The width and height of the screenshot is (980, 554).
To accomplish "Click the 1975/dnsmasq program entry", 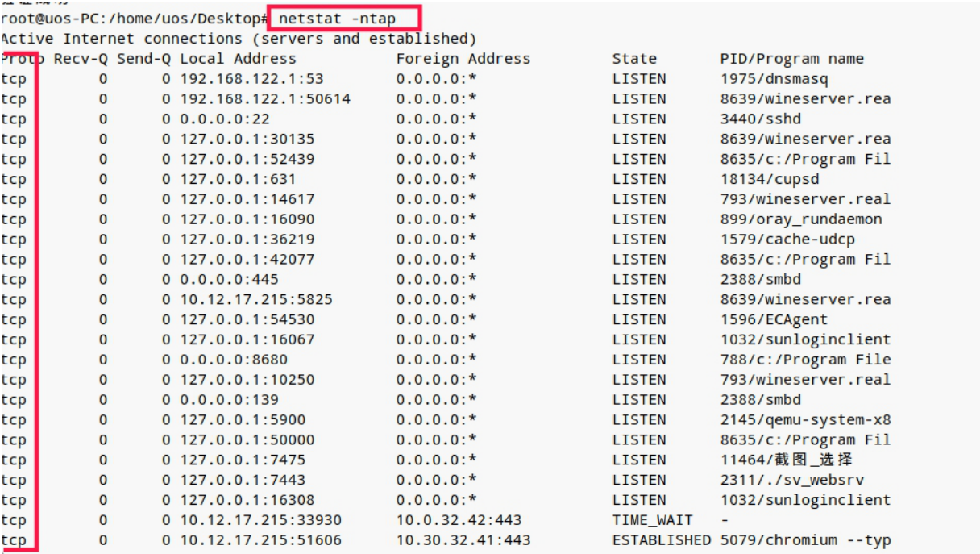I will (774, 79).
